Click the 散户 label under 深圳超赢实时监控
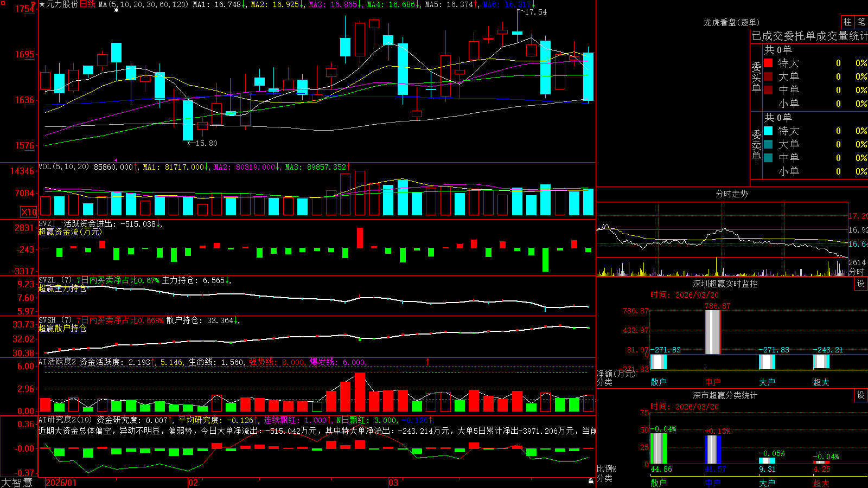This screenshot has height=488, width=868. pos(659,382)
